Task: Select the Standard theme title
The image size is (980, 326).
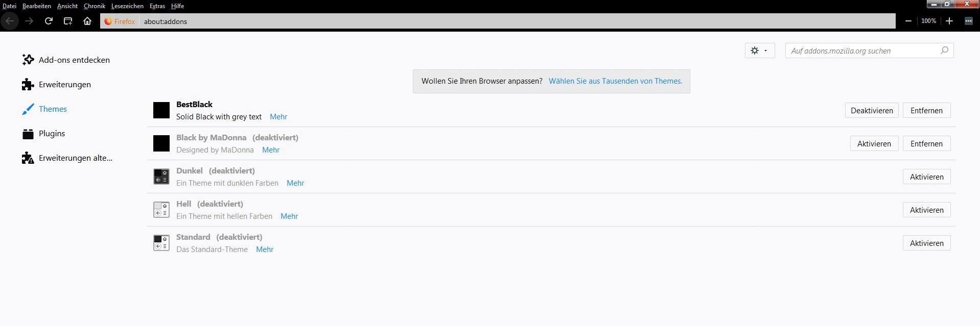Action: tap(193, 237)
